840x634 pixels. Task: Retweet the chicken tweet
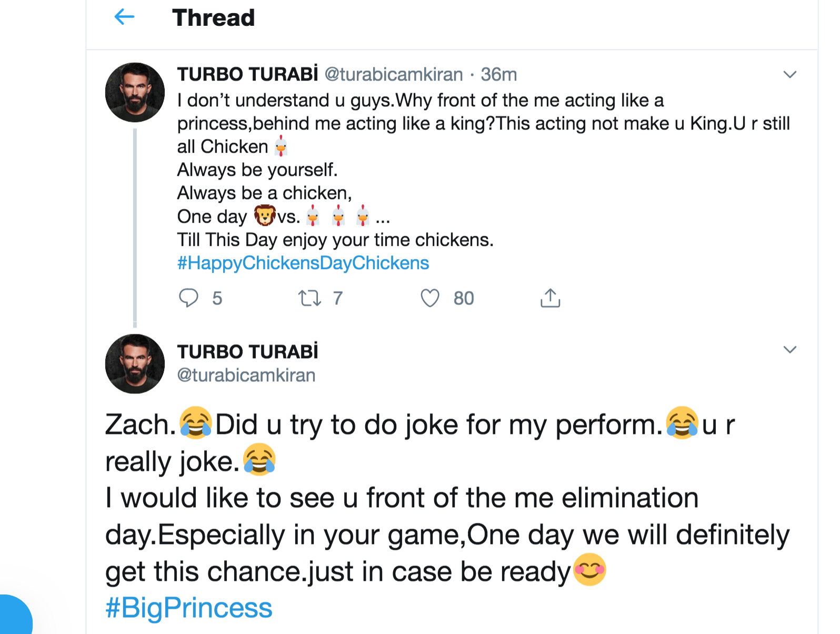pyautogui.click(x=309, y=298)
